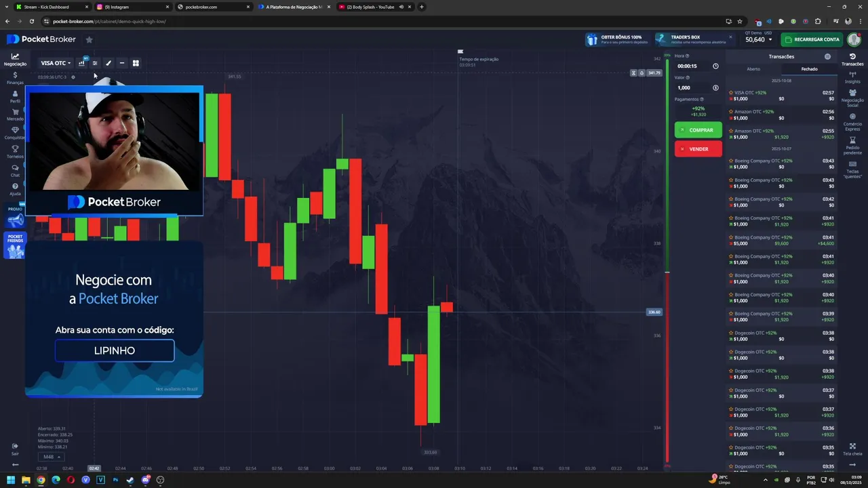Viewport: 868px width, 488px height.
Task: Click the RECARREGAR CONTA button
Action: [x=812, y=39]
